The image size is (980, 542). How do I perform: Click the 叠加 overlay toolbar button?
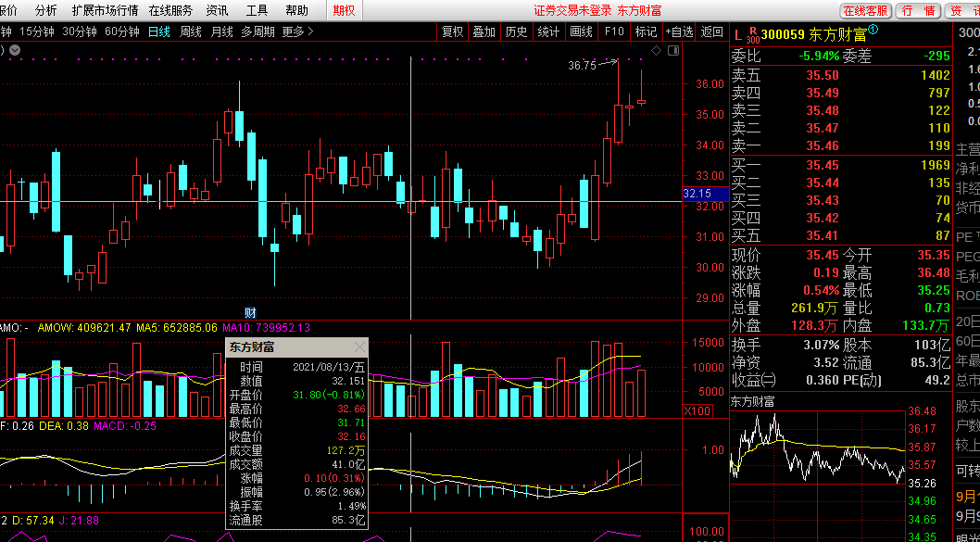[484, 32]
